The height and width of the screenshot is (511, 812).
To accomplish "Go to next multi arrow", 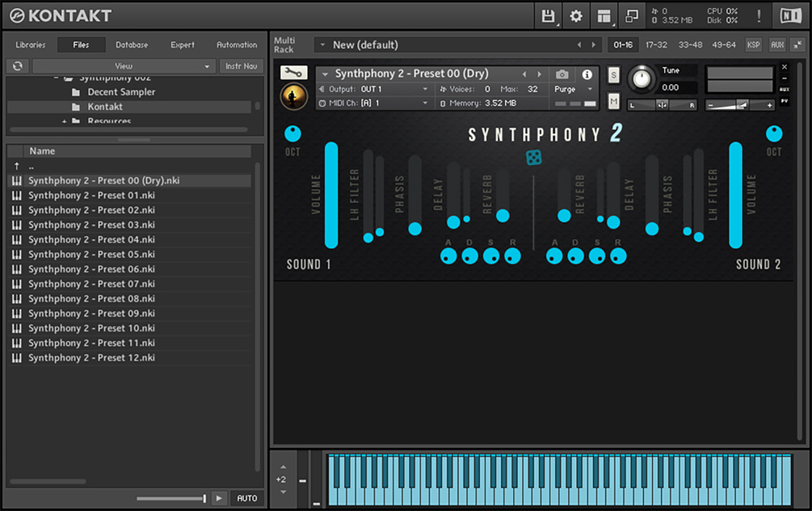I will click(x=594, y=45).
